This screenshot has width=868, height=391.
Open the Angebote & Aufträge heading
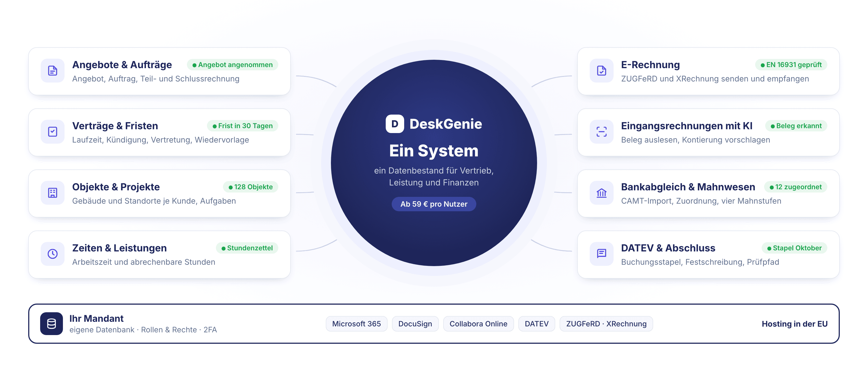122,65
